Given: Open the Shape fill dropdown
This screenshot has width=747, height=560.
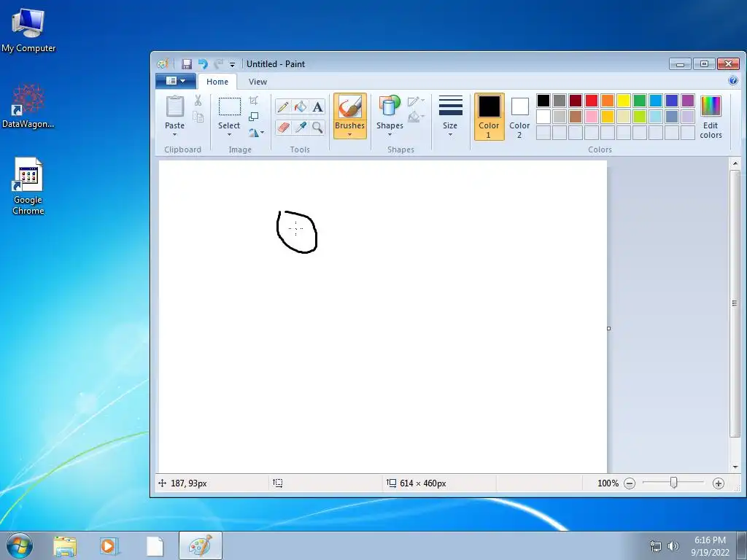Looking at the screenshot, I should pyautogui.click(x=416, y=117).
